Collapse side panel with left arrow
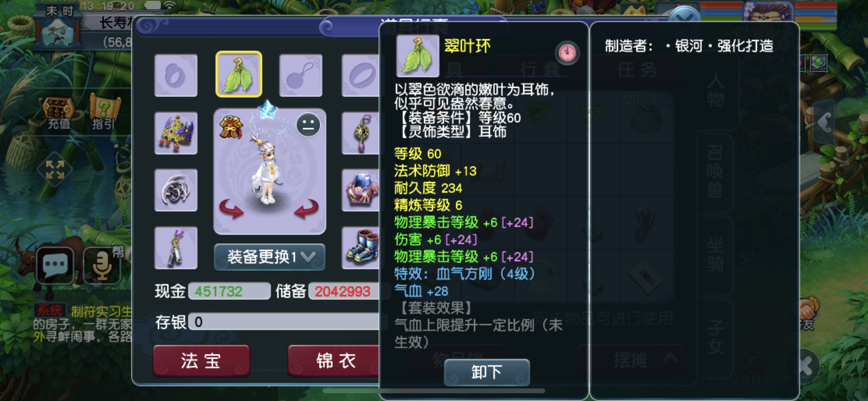Image resolution: width=868 pixels, height=401 pixels. point(824,122)
